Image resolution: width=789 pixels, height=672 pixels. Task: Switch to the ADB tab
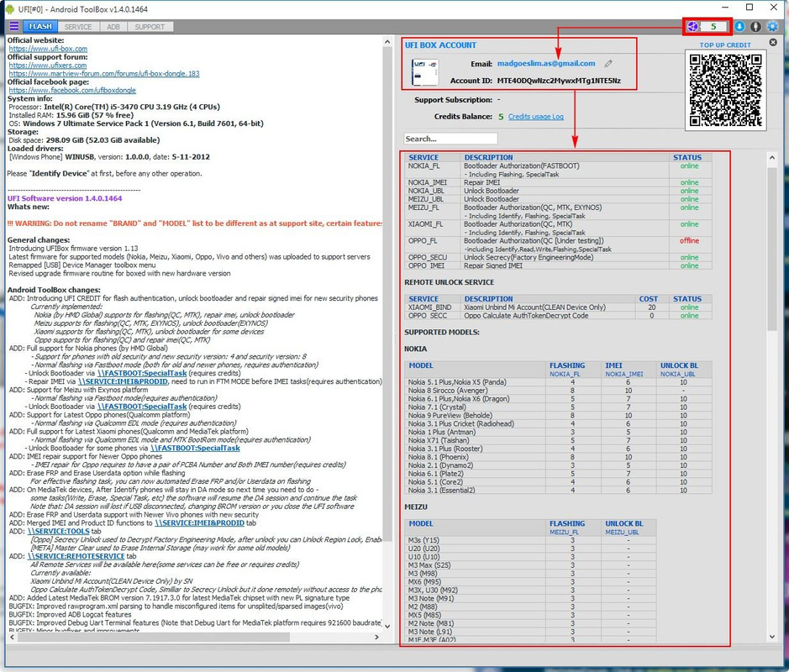(113, 27)
